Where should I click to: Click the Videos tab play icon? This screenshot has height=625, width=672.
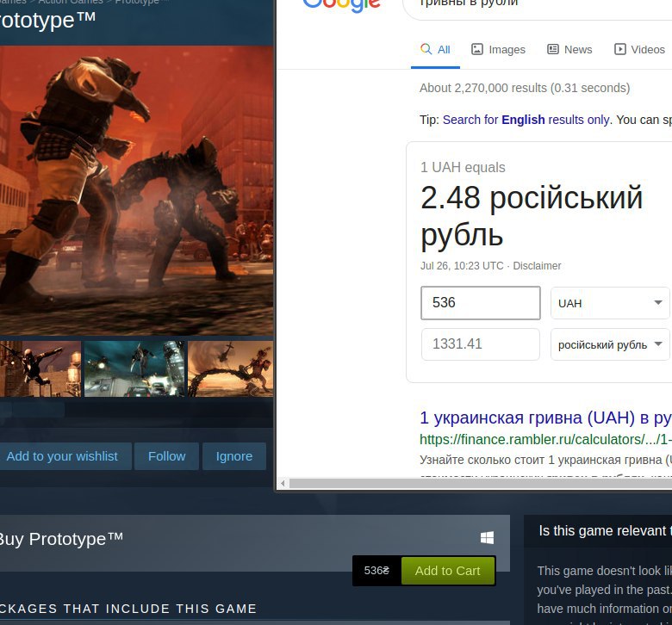tap(619, 49)
